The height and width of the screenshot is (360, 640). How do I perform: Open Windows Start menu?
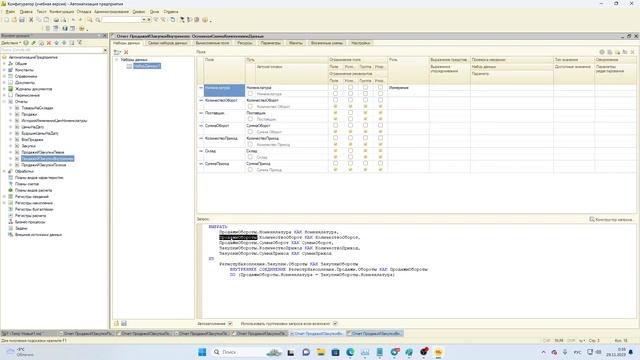pos(202,352)
